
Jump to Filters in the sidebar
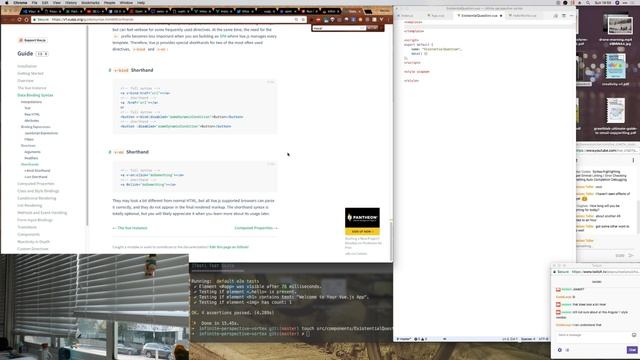pos(29,139)
